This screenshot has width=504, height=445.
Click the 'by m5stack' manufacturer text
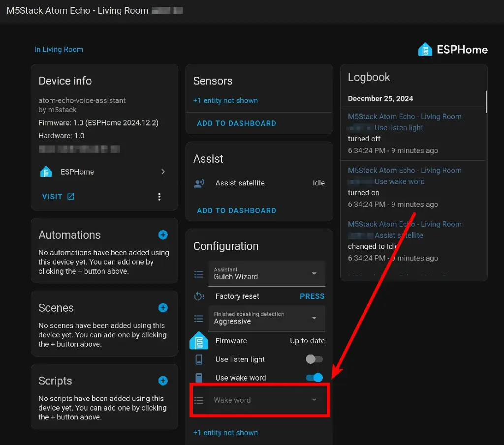pyautogui.click(x=58, y=110)
